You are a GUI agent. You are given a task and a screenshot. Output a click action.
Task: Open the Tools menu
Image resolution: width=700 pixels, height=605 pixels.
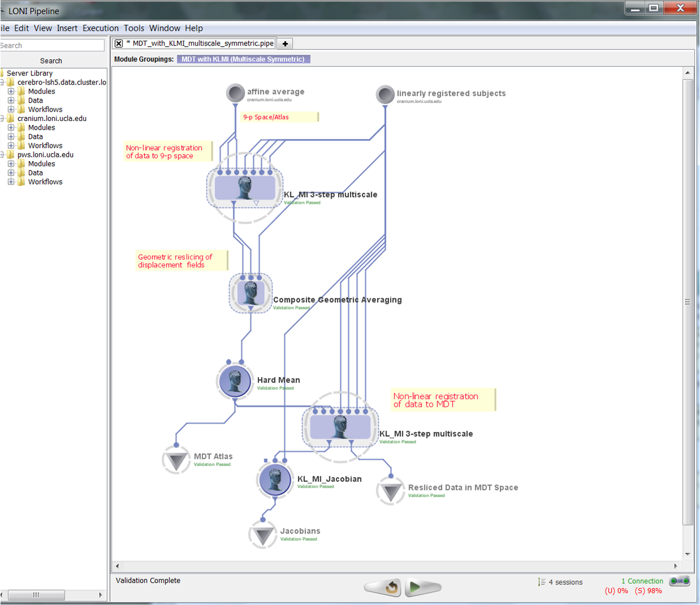click(133, 28)
